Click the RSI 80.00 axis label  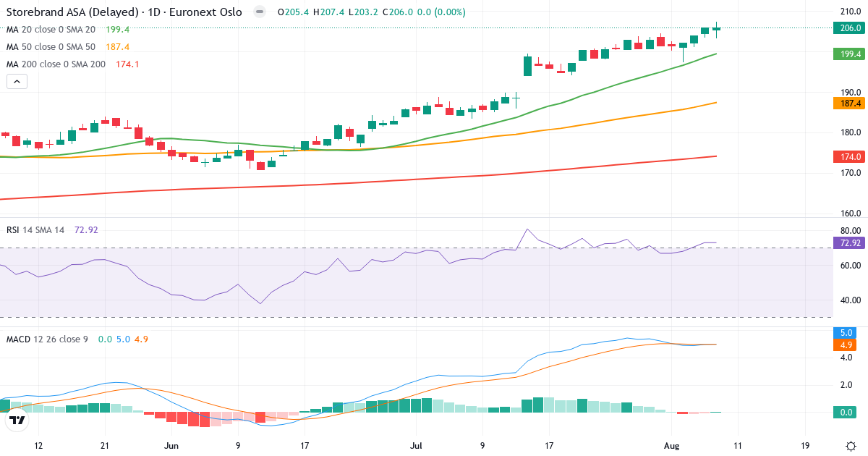click(849, 230)
